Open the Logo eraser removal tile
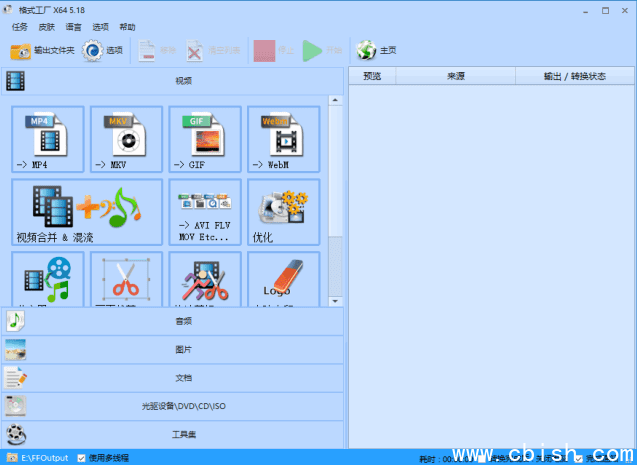Viewport: 637px width, 465px height. (x=284, y=279)
